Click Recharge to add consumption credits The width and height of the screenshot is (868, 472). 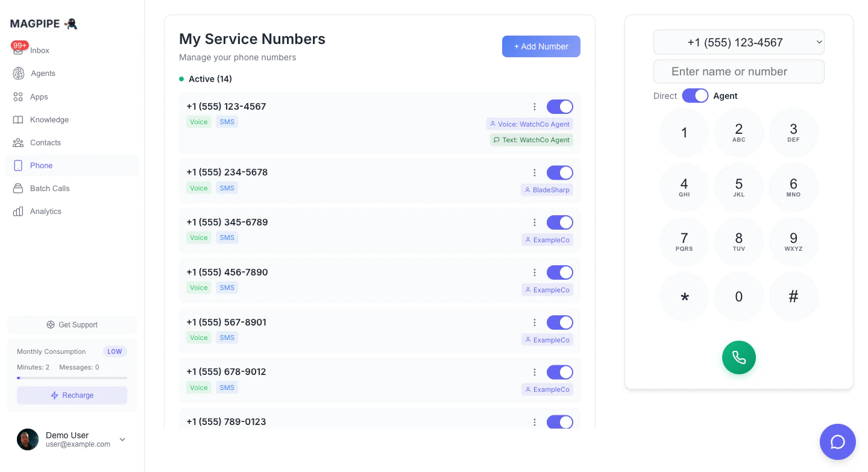pos(72,395)
